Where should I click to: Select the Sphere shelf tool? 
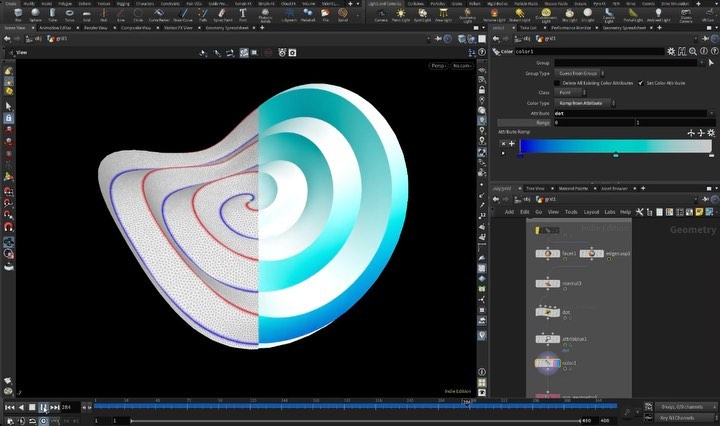click(36, 14)
